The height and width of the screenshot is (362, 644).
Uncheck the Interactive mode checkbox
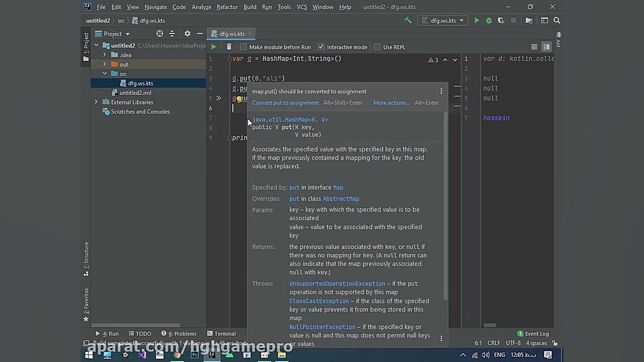point(321,47)
